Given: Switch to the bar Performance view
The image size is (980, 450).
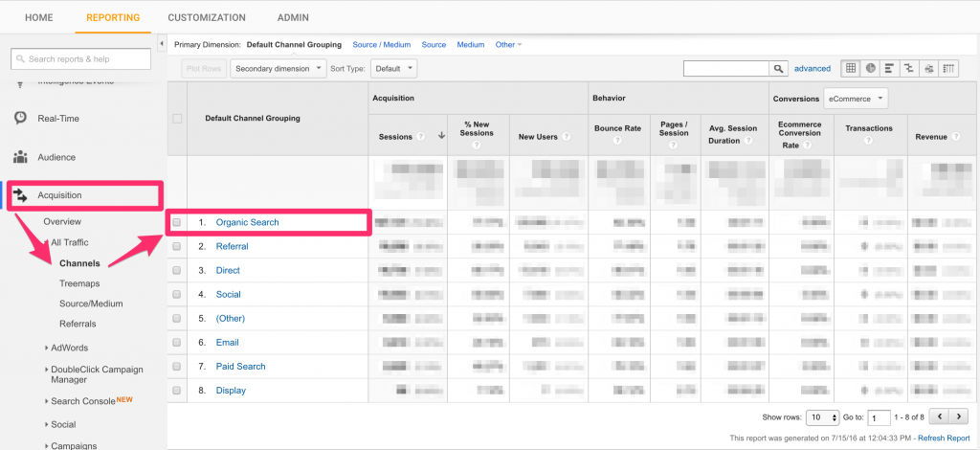Looking at the screenshot, I should 889,69.
